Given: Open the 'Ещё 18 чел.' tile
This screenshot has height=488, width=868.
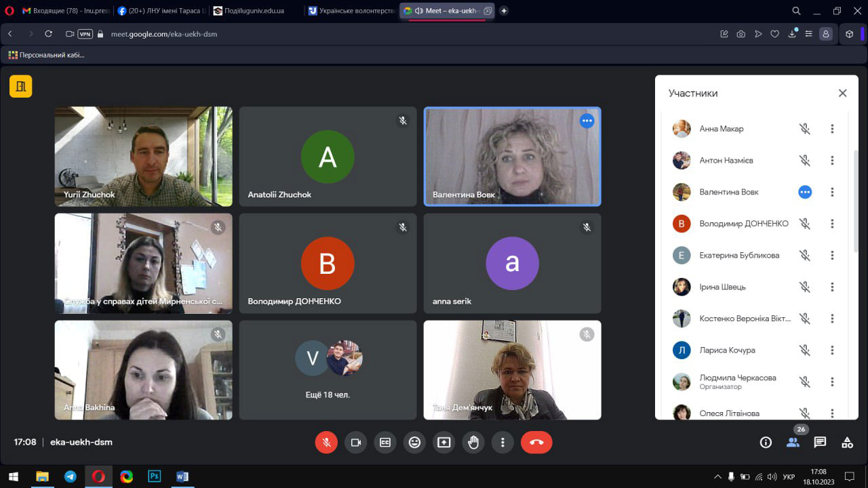Looking at the screenshot, I should [x=328, y=370].
